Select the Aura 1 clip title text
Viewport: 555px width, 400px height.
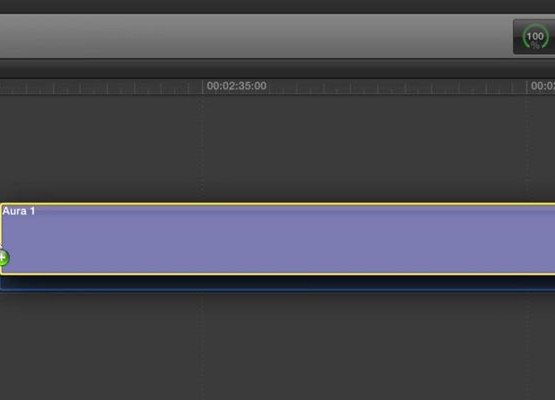point(19,211)
